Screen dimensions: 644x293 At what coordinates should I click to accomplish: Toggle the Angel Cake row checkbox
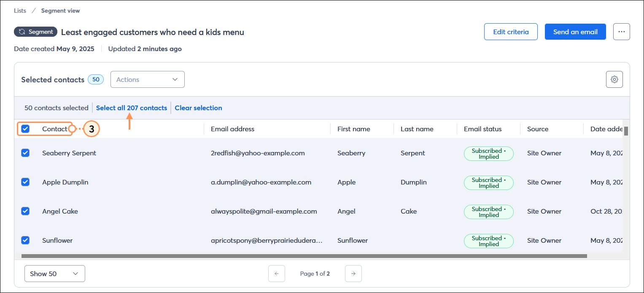(25, 211)
